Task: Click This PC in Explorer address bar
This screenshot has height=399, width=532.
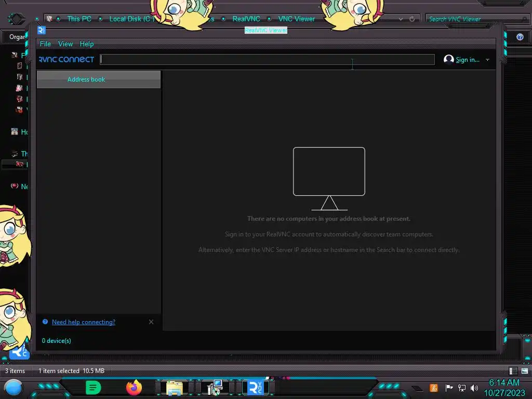Action: [79, 19]
